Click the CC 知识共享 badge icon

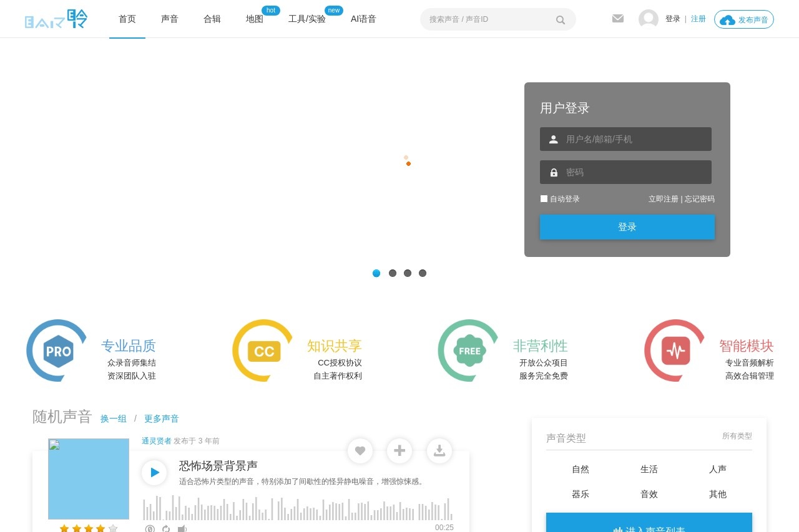click(x=262, y=351)
